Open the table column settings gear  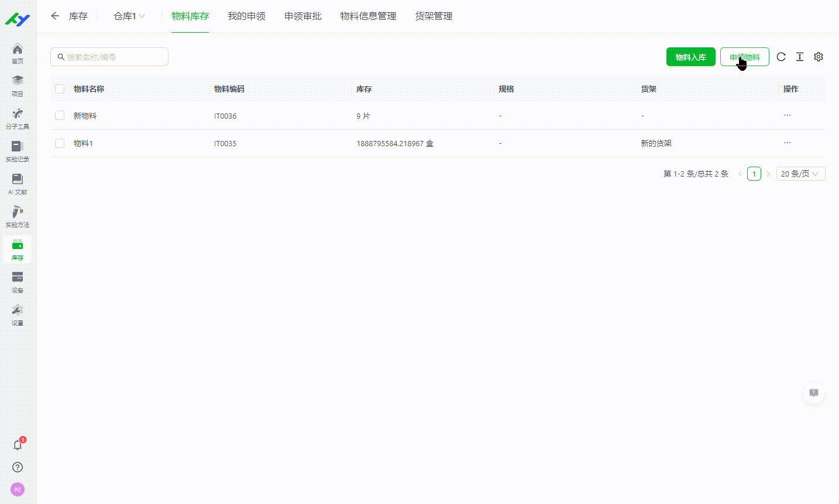[x=818, y=57]
